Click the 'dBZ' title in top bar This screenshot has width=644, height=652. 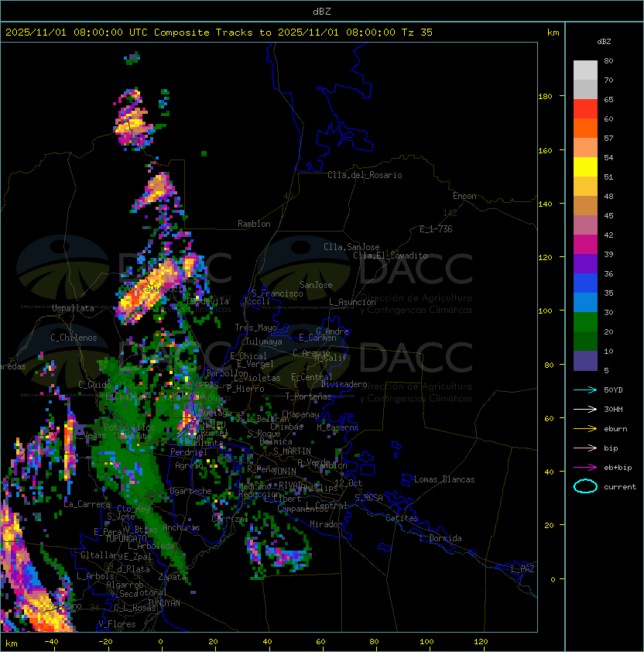tap(322, 11)
